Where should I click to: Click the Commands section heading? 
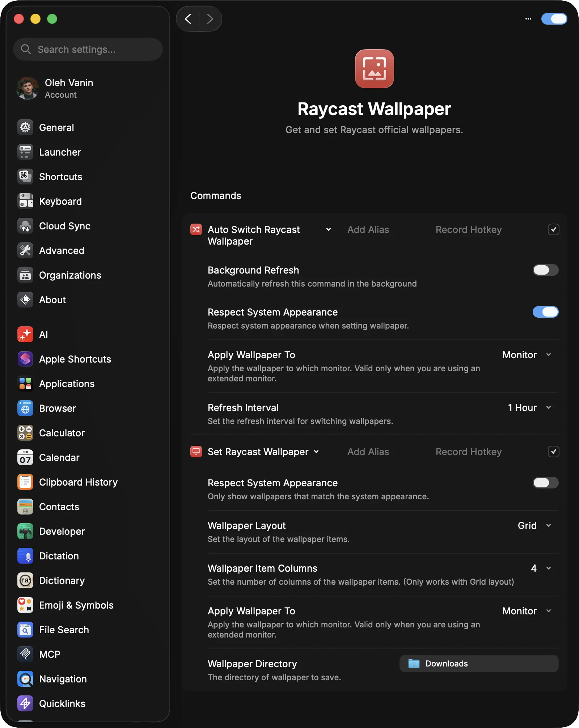(x=216, y=196)
